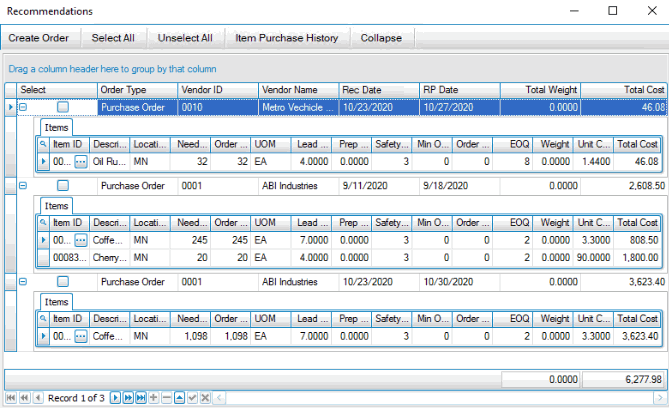Image resolution: width=669 pixels, height=408 pixels.
Task: Click row indicator arrow of Oil Ru item
Action: [43, 162]
